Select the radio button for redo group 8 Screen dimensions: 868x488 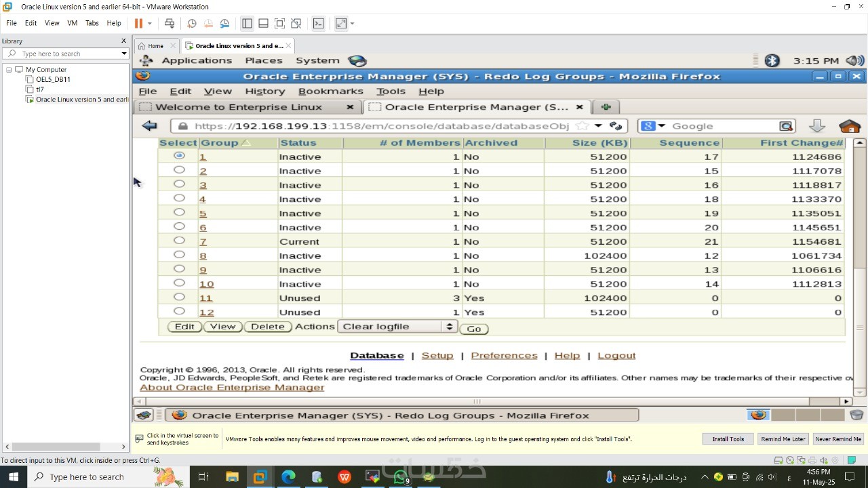179,255
